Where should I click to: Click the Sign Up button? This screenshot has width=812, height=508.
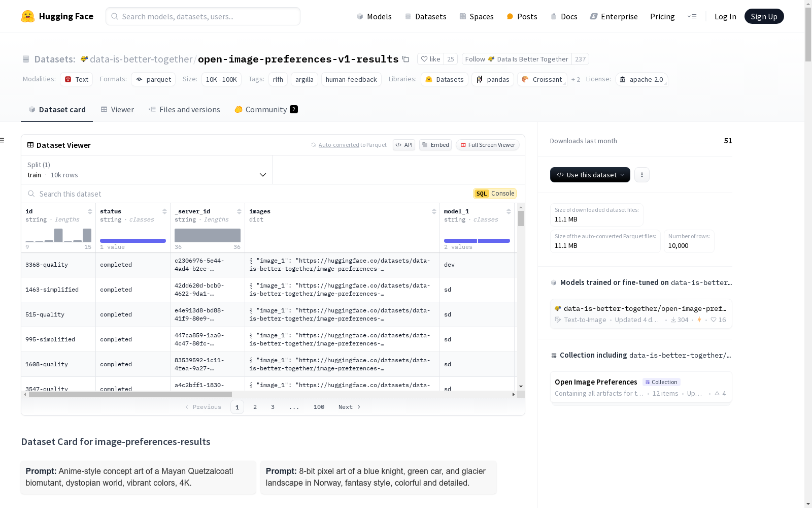(764, 16)
